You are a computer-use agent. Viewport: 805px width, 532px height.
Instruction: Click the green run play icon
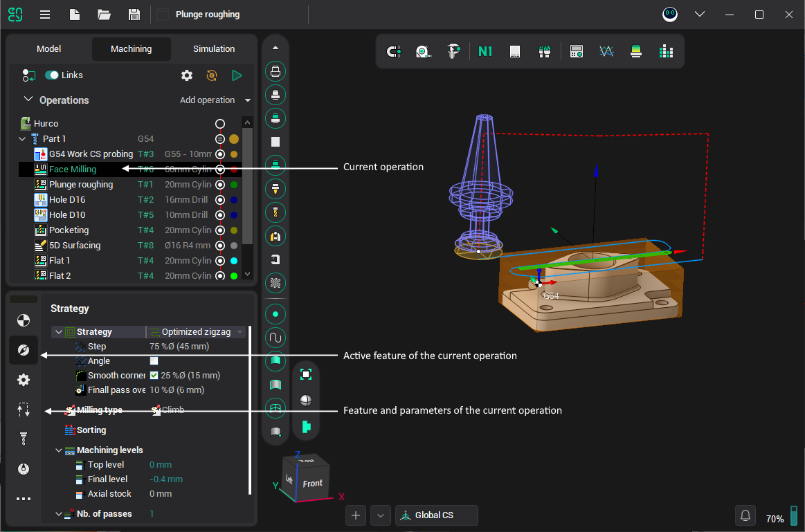pos(237,75)
